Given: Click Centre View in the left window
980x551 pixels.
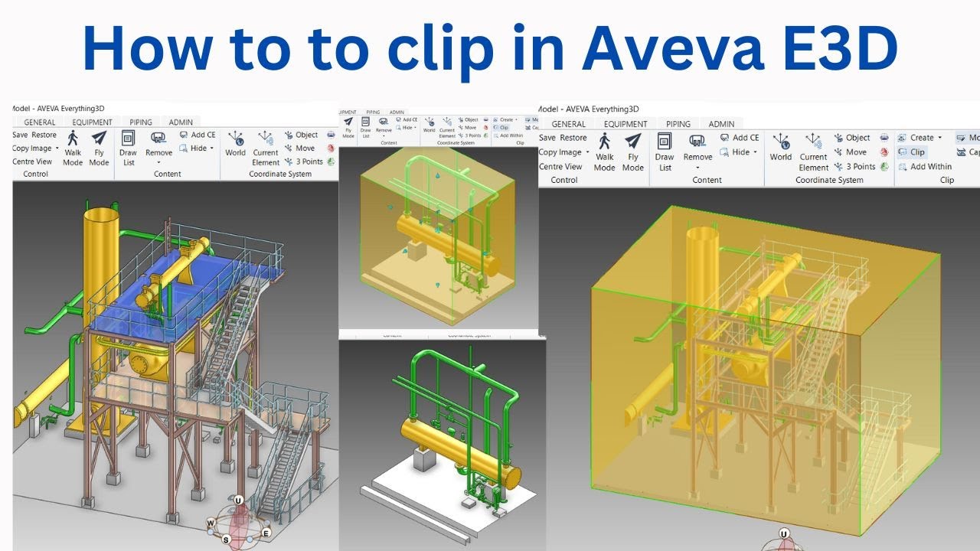Looking at the screenshot, I should click(x=32, y=161).
